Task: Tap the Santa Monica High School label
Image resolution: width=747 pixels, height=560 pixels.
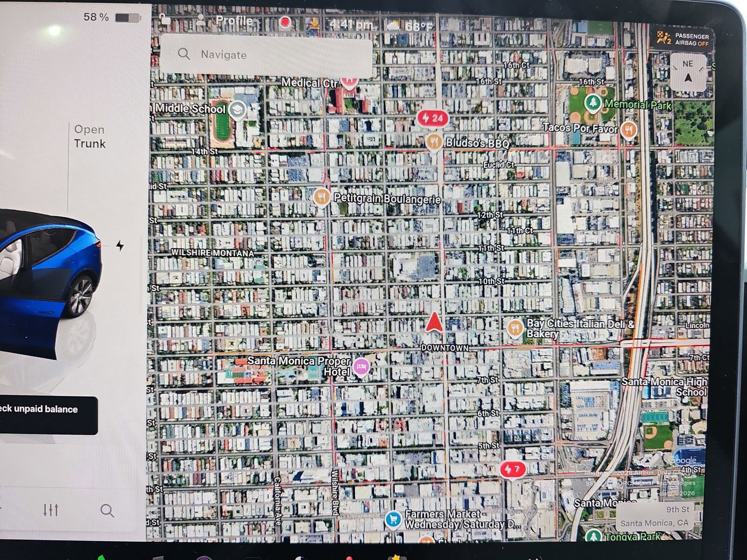Action: (664, 386)
